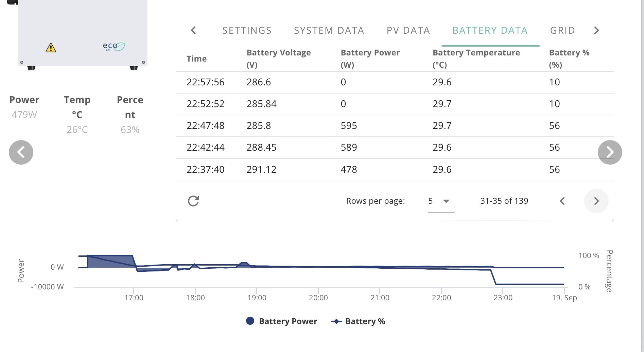This screenshot has width=644, height=352.
Task: Click the 23:00 chart axis marker
Action: [x=503, y=298]
